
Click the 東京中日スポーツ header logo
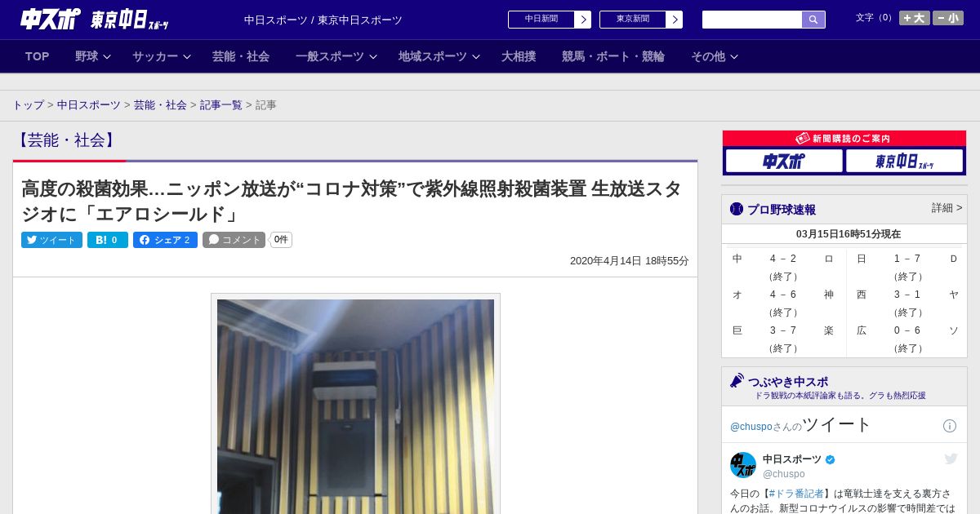pyautogui.click(x=130, y=20)
